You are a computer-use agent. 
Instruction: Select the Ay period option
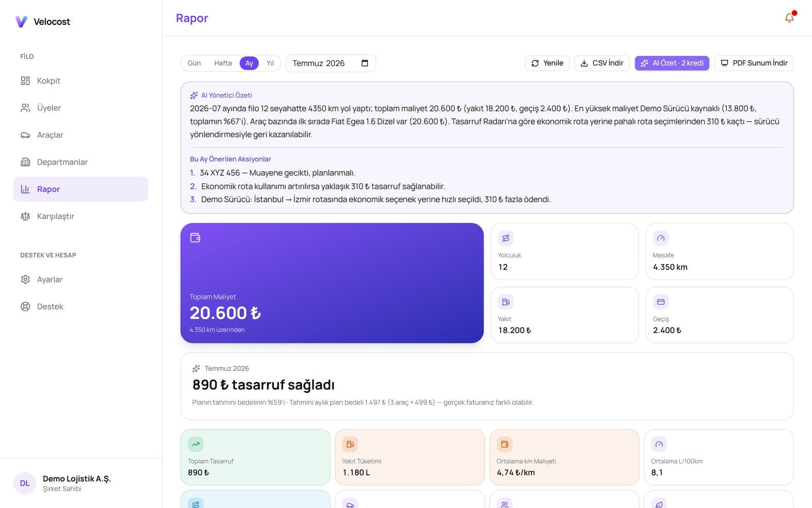tap(249, 63)
